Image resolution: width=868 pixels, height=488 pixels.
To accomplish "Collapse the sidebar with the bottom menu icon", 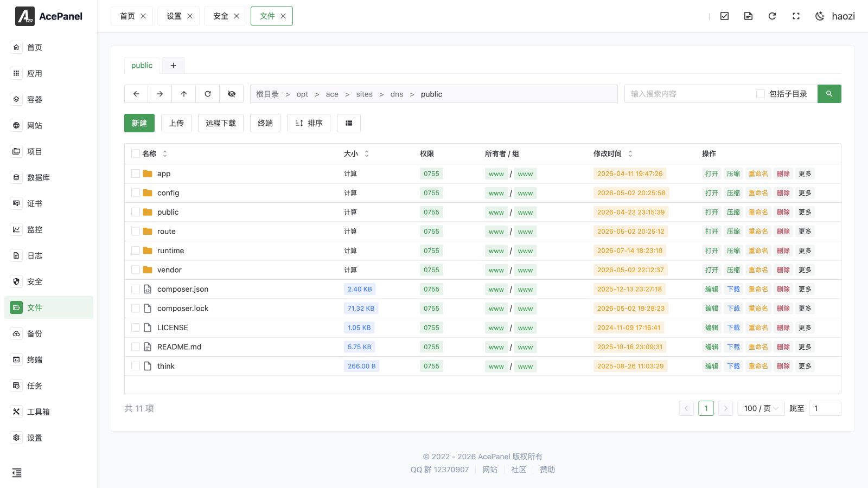I will click(x=17, y=473).
